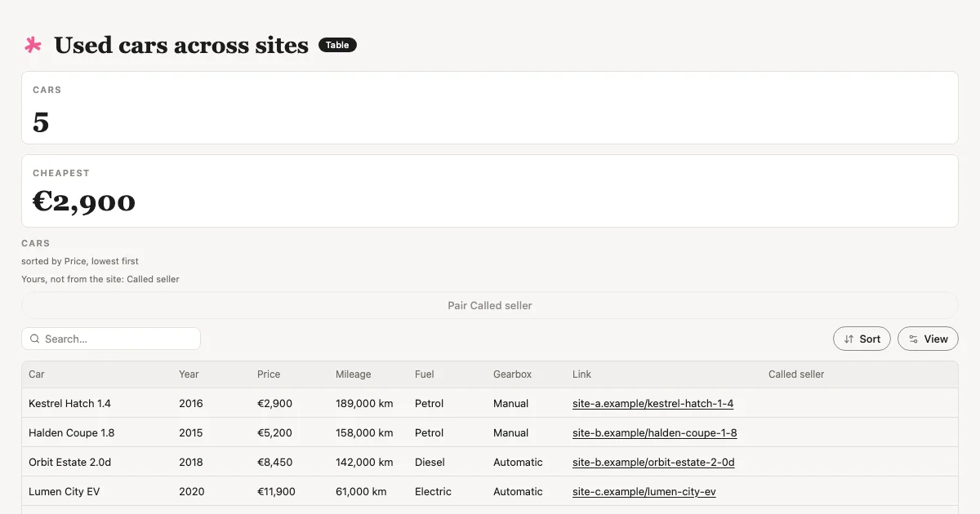Click the pink asterisk logo icon
Viewport: 980px width, 514px height.
click(x=33, y=45)
